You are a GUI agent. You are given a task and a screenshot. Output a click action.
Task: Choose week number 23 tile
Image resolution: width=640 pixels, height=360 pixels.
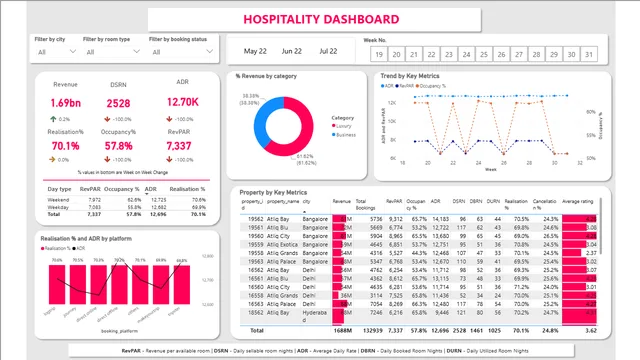click(x=449, y=54)
